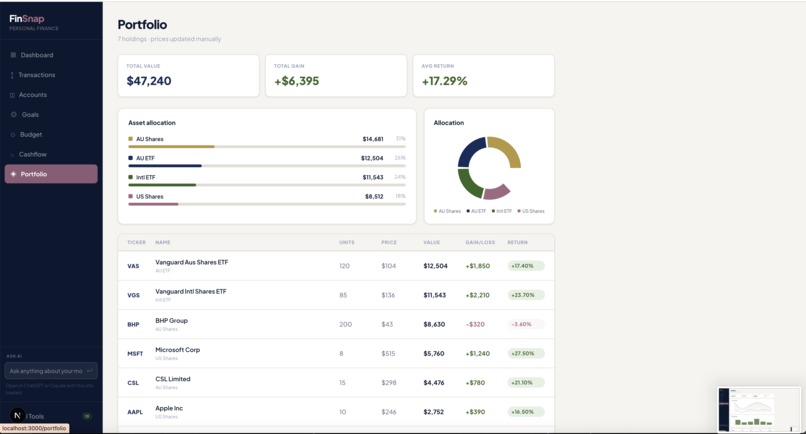Image resolution: width=806 pixels, height=434 pixels.
Task: Click the UNITS column header
Action: click(x=346, y=242)
